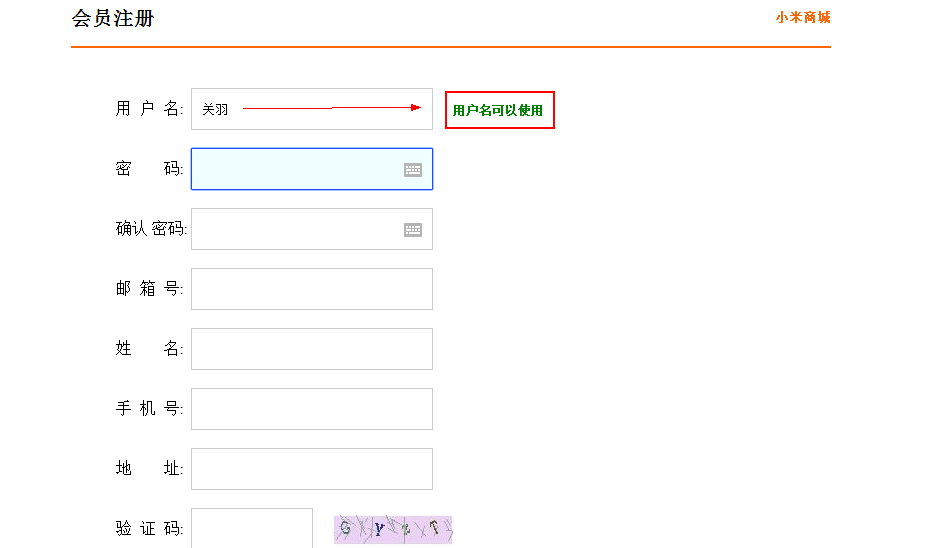Click the 用户名 field containing 关羽

pos(311,109)
